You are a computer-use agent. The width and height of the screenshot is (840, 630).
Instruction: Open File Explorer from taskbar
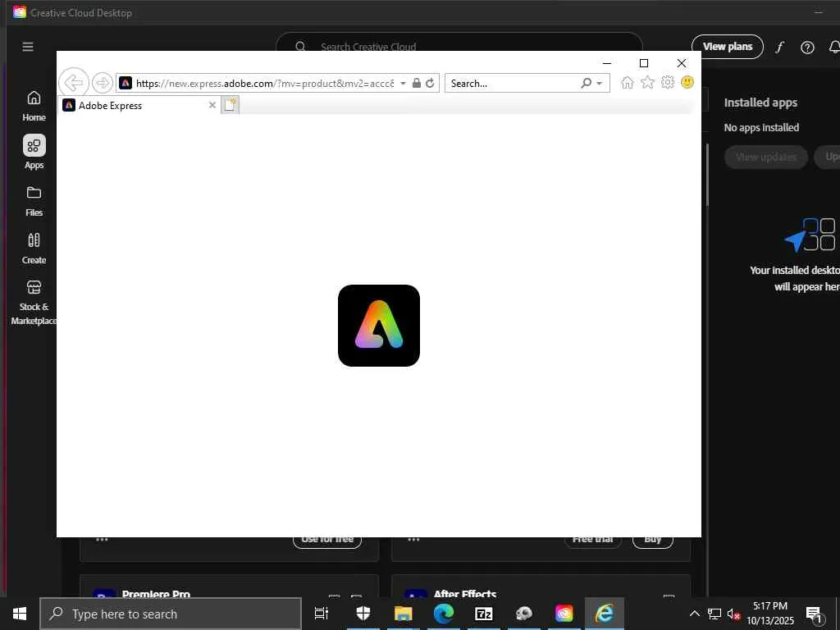click(x=404, y=614)
